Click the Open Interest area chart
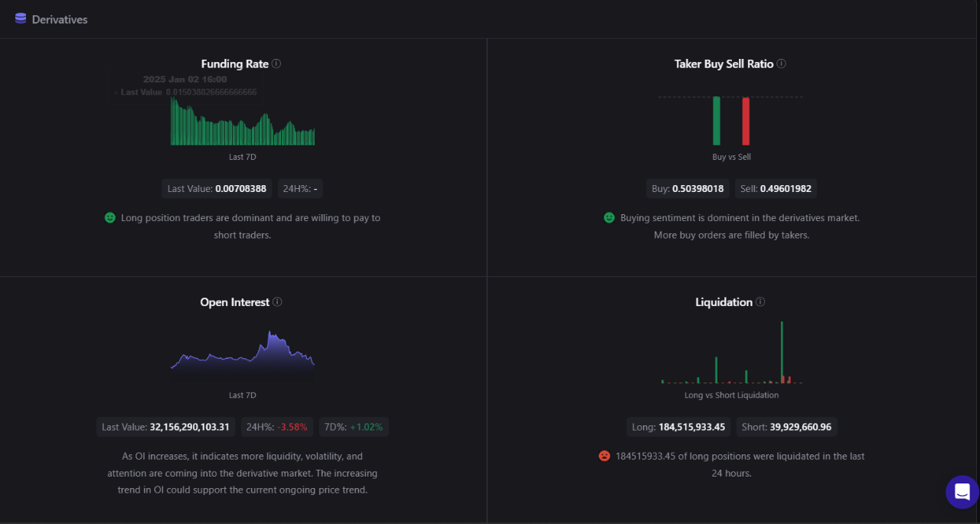The height and width of the screenshot is (524, 980). (x=243, y=356)
